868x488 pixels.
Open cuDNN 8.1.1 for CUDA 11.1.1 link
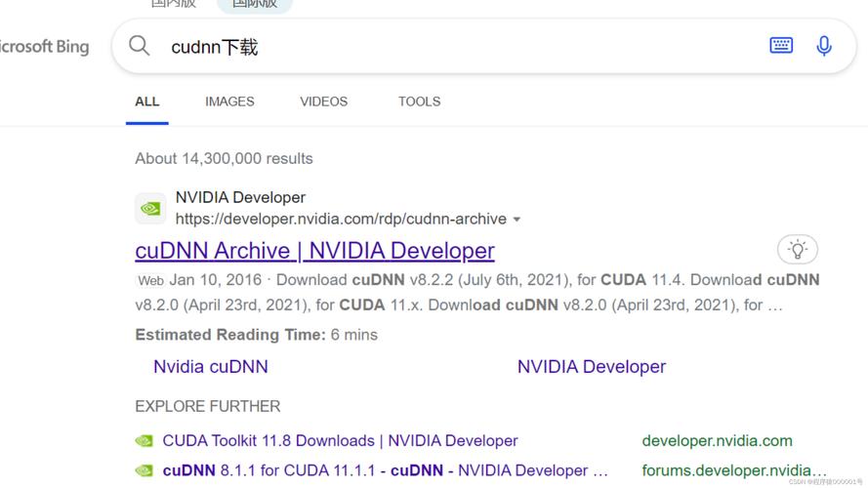pyautogui.click(x=385, y=470)
